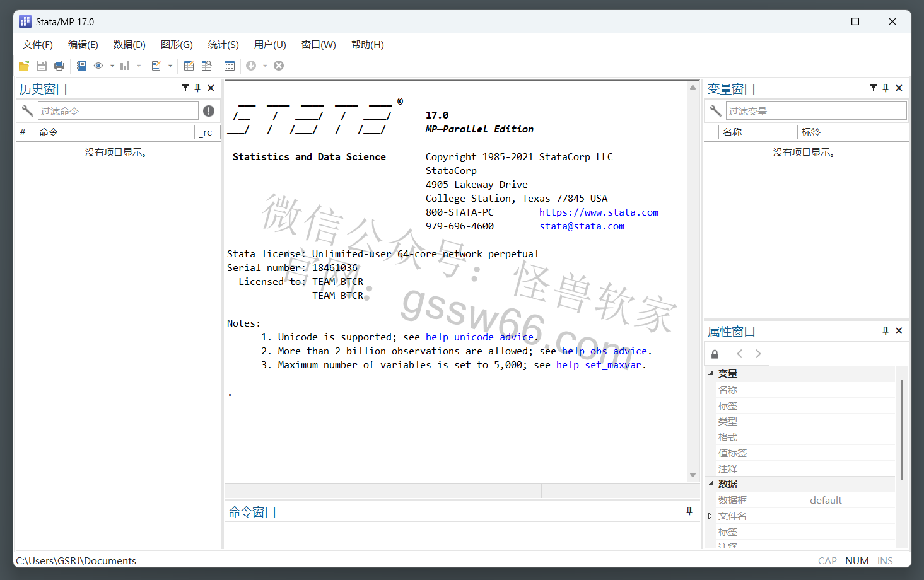Open the 数据(D) menu
924x580 pixels.
point(129,45)
